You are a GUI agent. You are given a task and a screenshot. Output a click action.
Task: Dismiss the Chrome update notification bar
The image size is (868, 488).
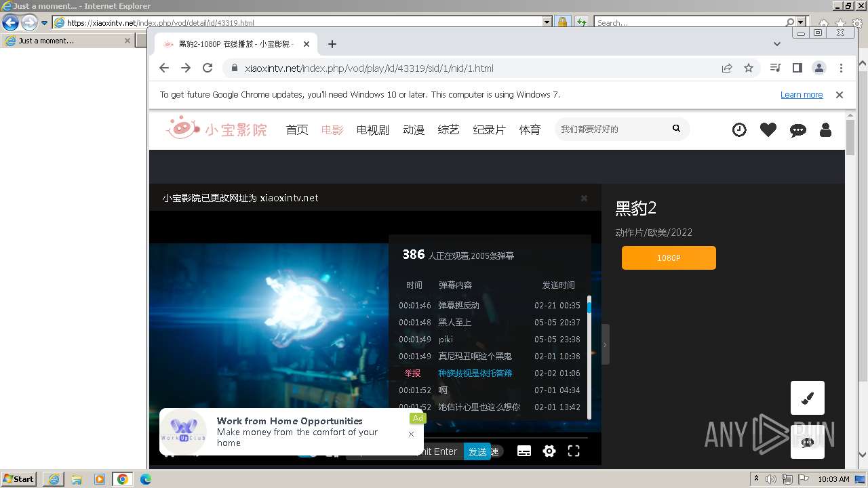(840, 95)
